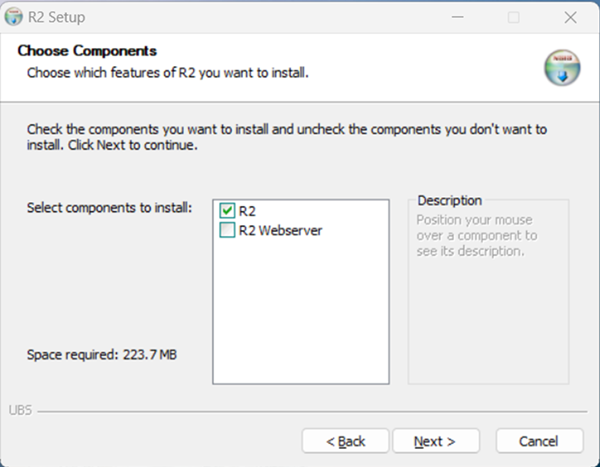600x467 pixels.
Task: Click the Select components to install label
Action: click(x=109, y=207)
